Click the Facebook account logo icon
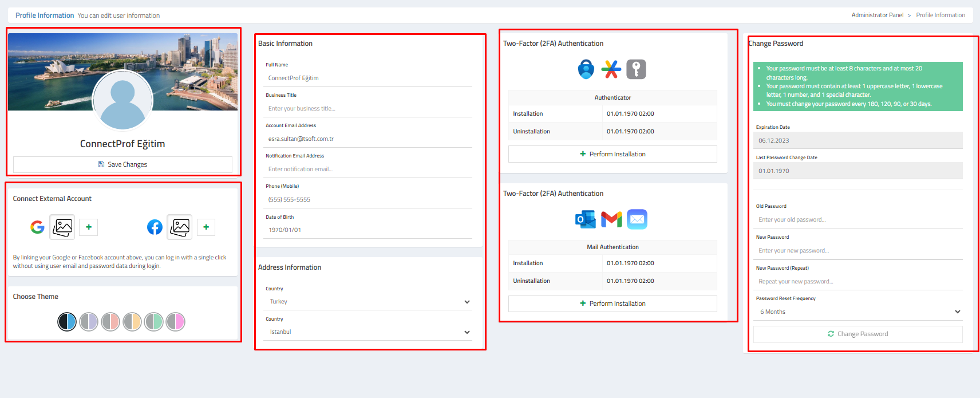The image size is (980, 398). [155, 227]
